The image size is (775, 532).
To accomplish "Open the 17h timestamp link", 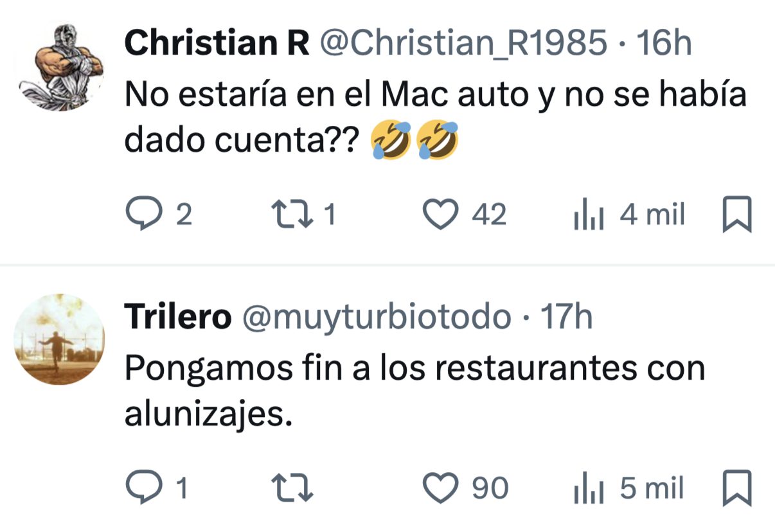I will coord(566,317).
